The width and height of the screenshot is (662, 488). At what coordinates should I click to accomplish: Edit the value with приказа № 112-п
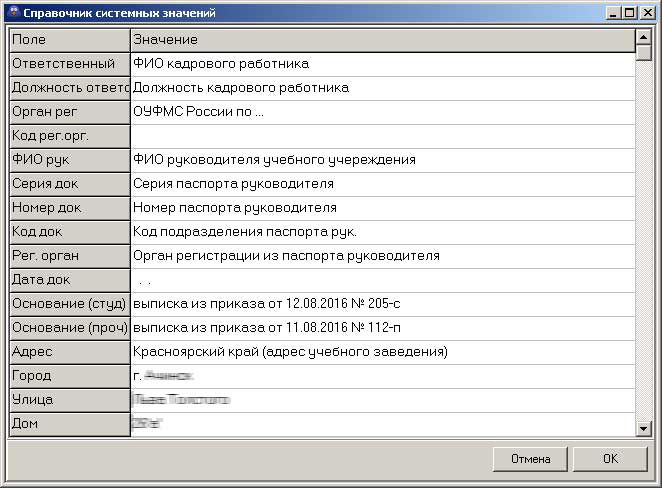(x=383, y=329)
